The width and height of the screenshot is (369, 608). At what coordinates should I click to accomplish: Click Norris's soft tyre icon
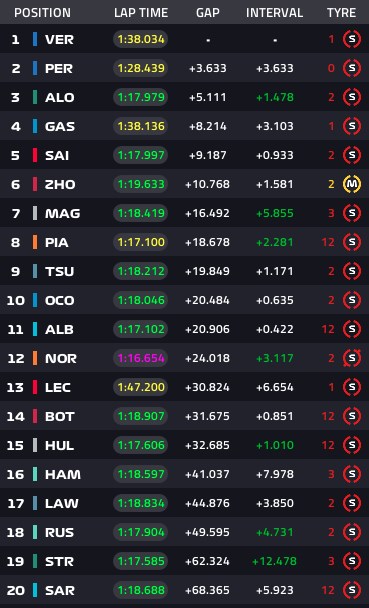352,358
